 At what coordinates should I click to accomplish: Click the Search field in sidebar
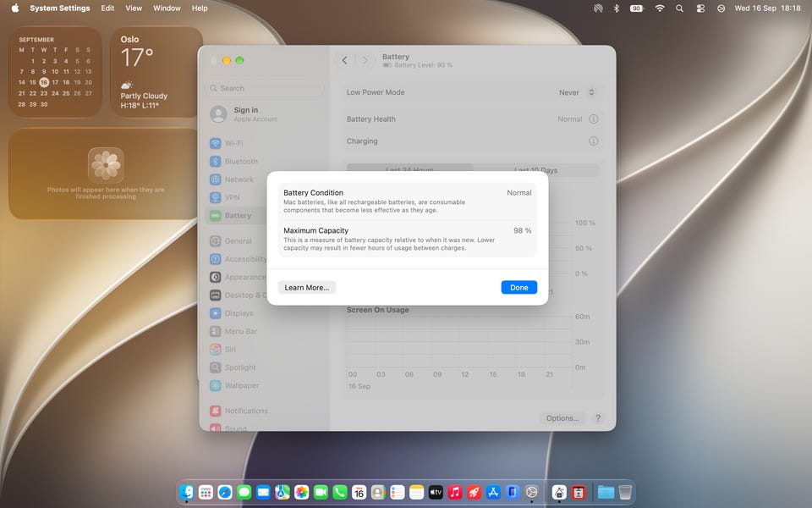(264, 88)
